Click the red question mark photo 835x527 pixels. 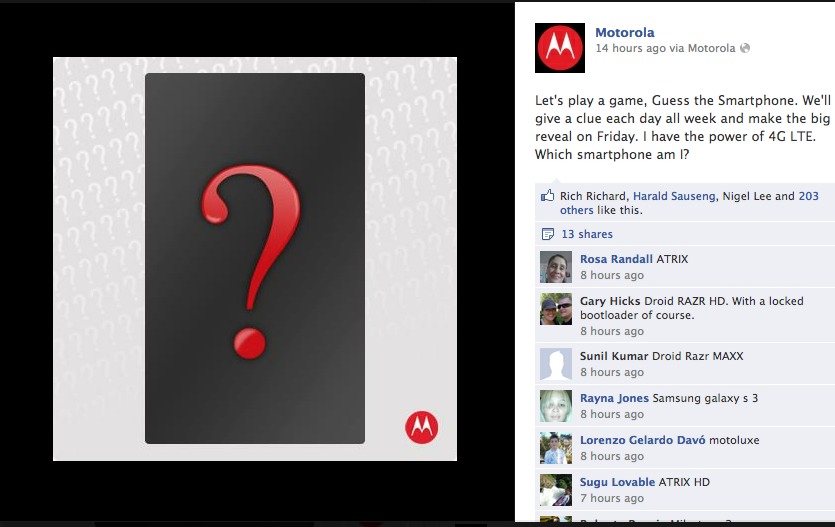[255, 259]
